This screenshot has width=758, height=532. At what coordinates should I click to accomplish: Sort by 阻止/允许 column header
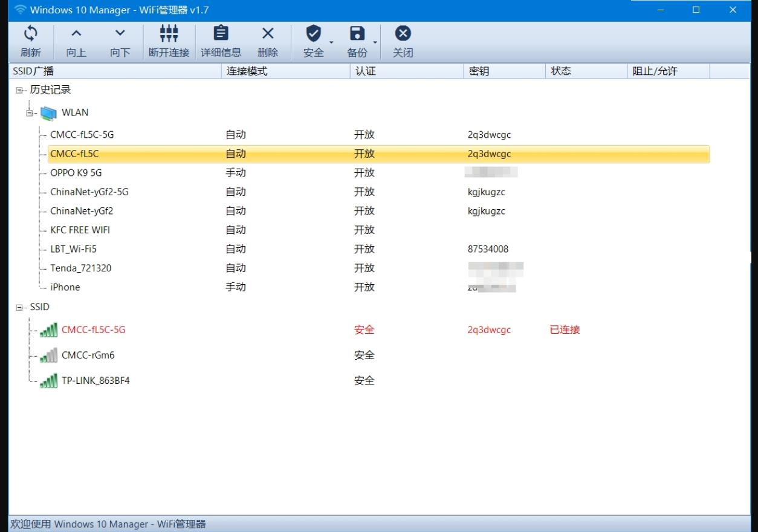tap(669, 71)
